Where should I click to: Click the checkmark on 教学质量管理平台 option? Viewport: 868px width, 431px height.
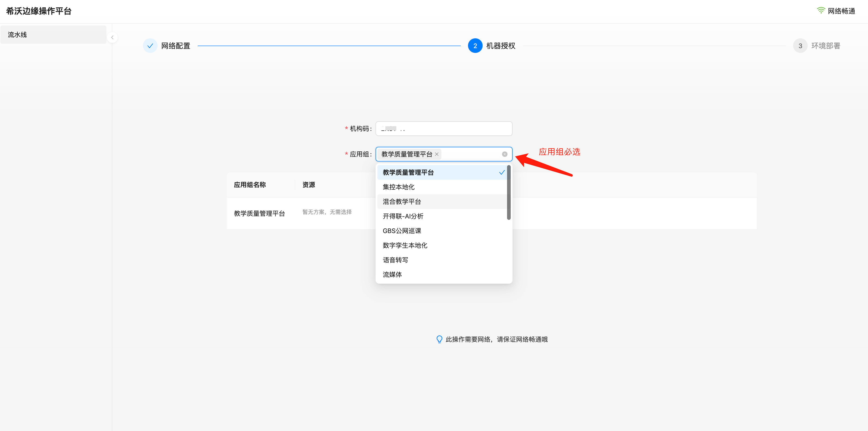502,172
